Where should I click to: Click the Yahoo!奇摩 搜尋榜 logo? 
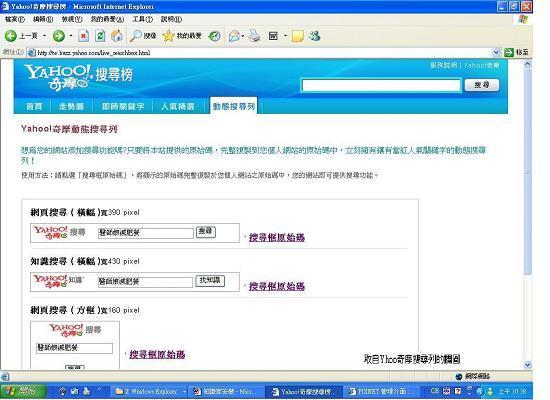pos(79,77)
